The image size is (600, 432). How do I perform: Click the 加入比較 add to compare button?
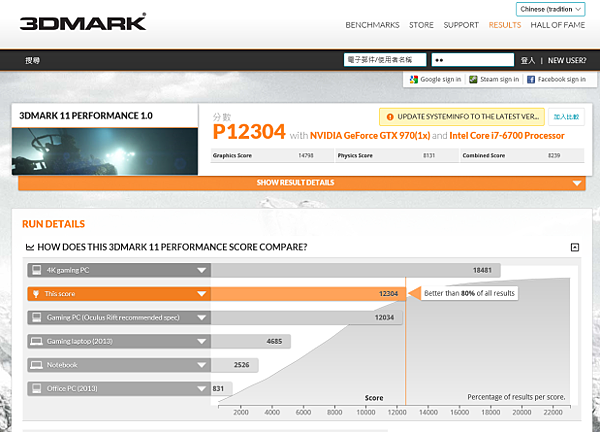tap(566, 117)
